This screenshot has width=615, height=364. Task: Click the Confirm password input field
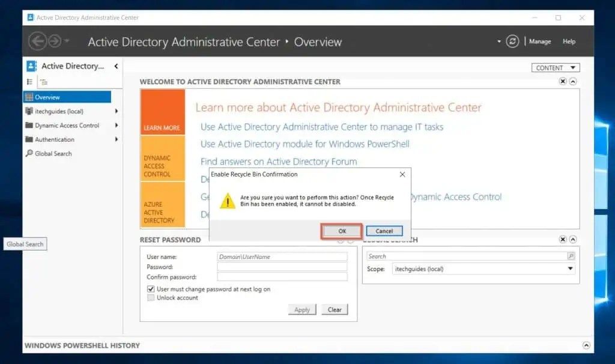282,277
